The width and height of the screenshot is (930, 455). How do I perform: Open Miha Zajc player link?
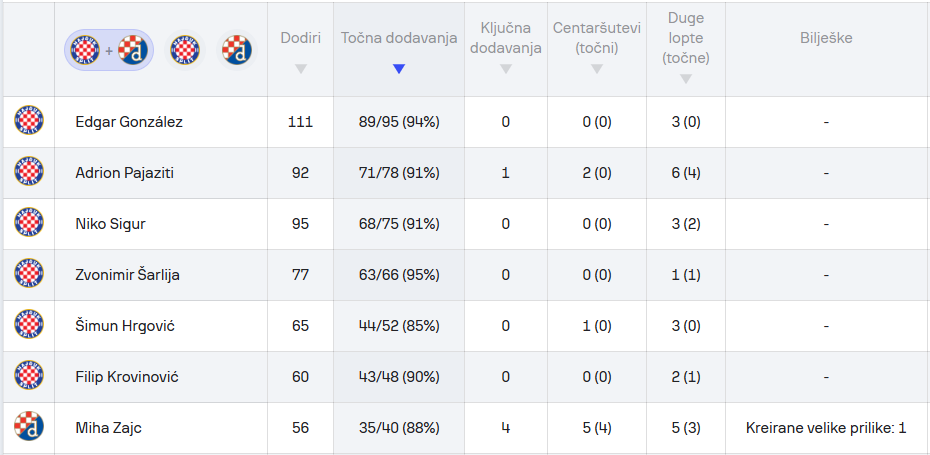[x=110, y=428]
